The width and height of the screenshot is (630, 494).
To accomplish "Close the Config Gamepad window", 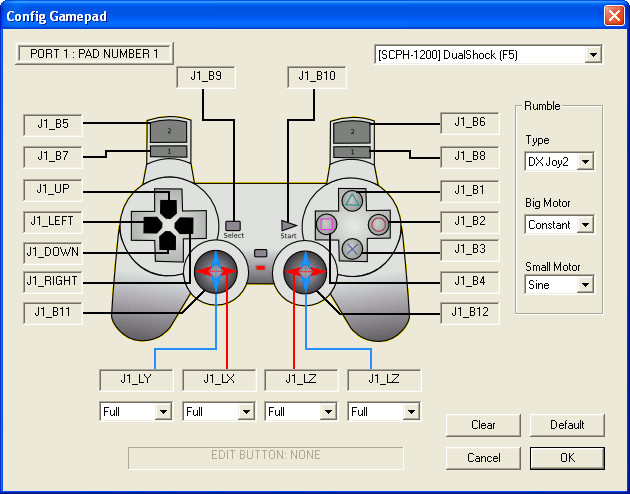I will [614, 16].
